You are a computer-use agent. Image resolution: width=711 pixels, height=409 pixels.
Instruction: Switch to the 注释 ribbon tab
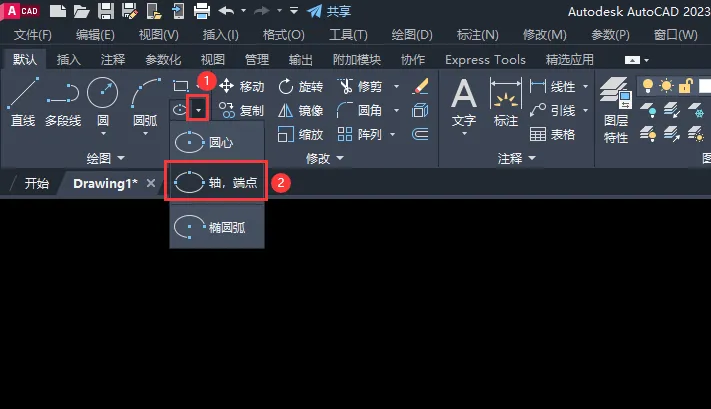pyautogui.click(x=113, y=59)
